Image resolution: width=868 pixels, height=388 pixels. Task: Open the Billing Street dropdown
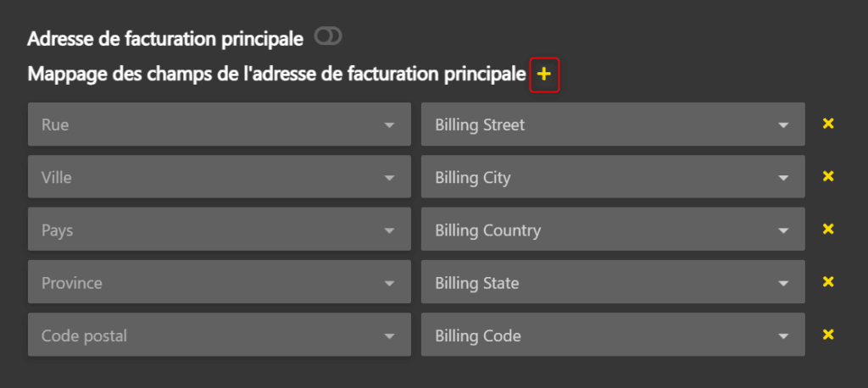(x=612, y=125)
